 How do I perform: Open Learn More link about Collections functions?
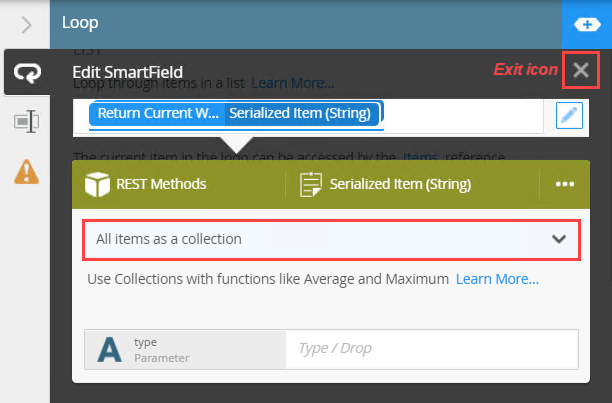[497, 279]
